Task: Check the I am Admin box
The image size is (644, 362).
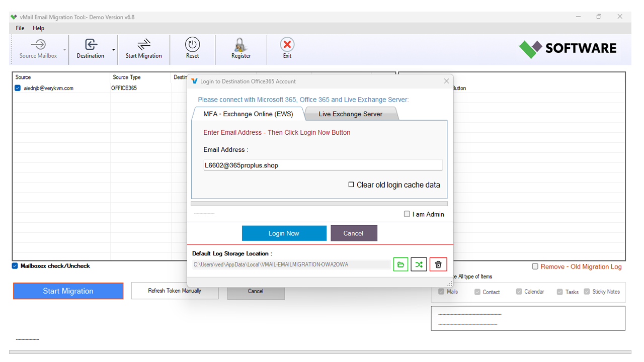Action: click(407, 214)
